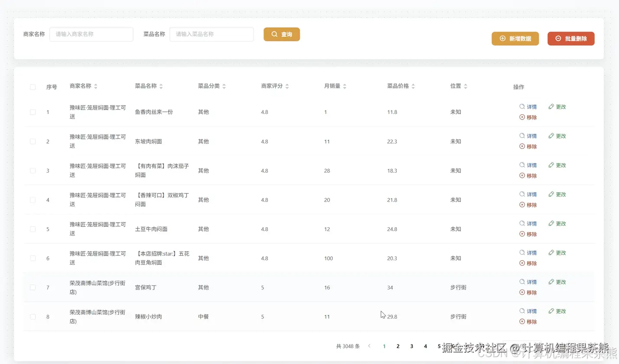The height and width of the screenshot is (364, 619).
Task: Click the 中餐 category cell
Action: click(204, 317)
